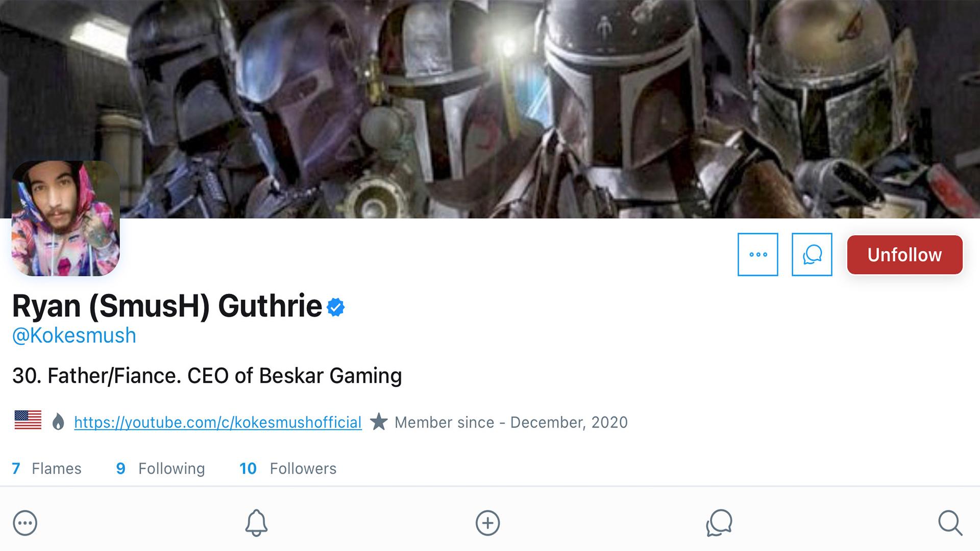Open the profile avatar picture
The image size is (980, 551).
coord(65,218)
